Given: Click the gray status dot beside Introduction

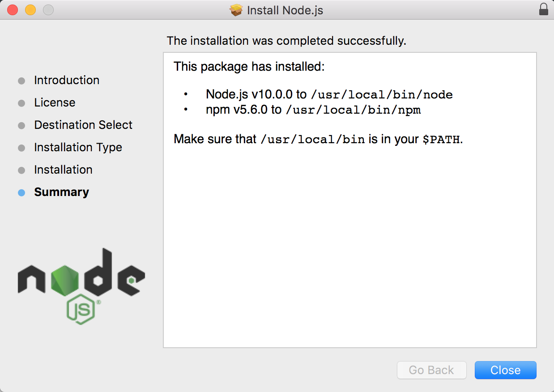Looking at the screenshot, I should pos(21,81).
